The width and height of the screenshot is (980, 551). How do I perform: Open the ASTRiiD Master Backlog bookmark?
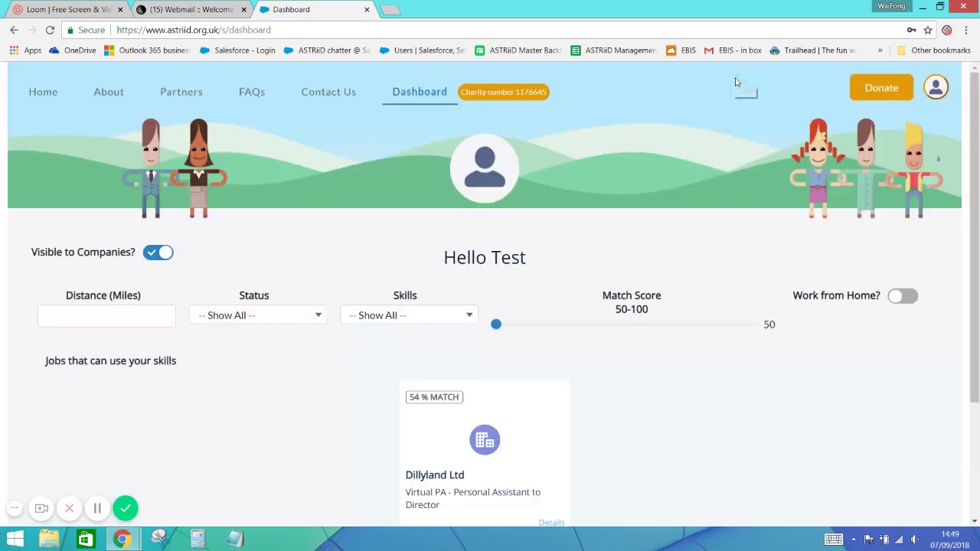click(518, 51)
